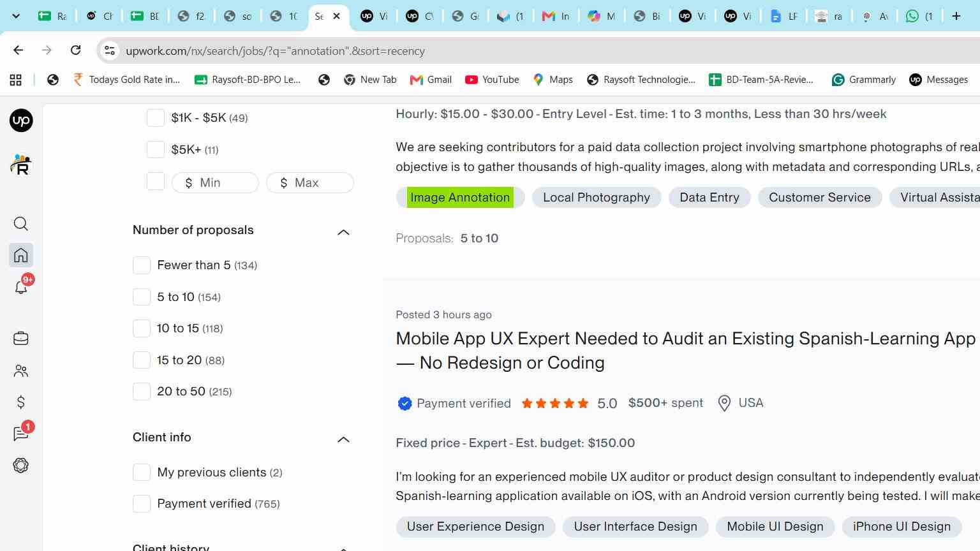Viewport: 980px width, 551px height.
Task: Open the briefcase jobs icon in sidebar
Action: click(x=21, y=339)
